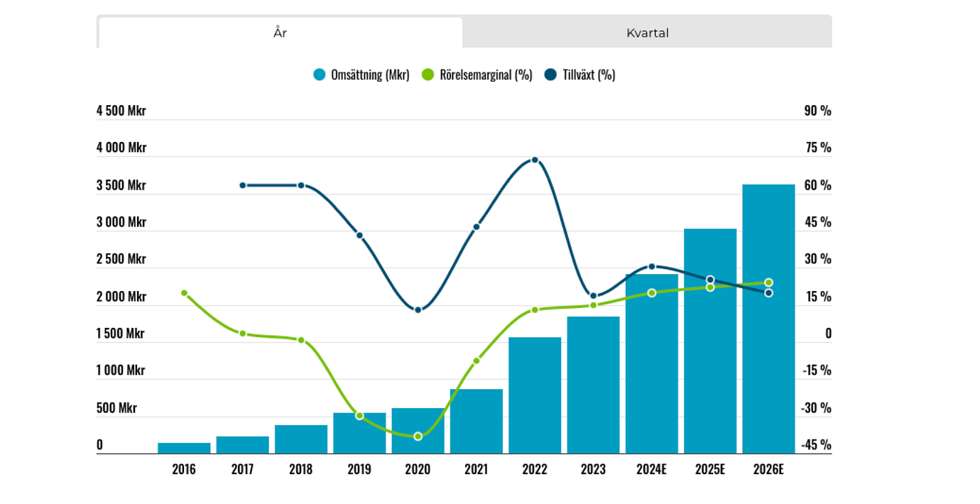Click the 2022 growth peak data point

tap(535, 160)
